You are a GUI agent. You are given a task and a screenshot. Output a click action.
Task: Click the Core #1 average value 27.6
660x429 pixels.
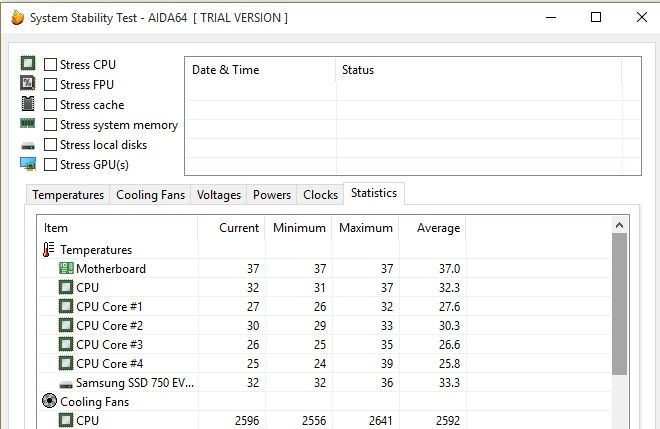450,306
